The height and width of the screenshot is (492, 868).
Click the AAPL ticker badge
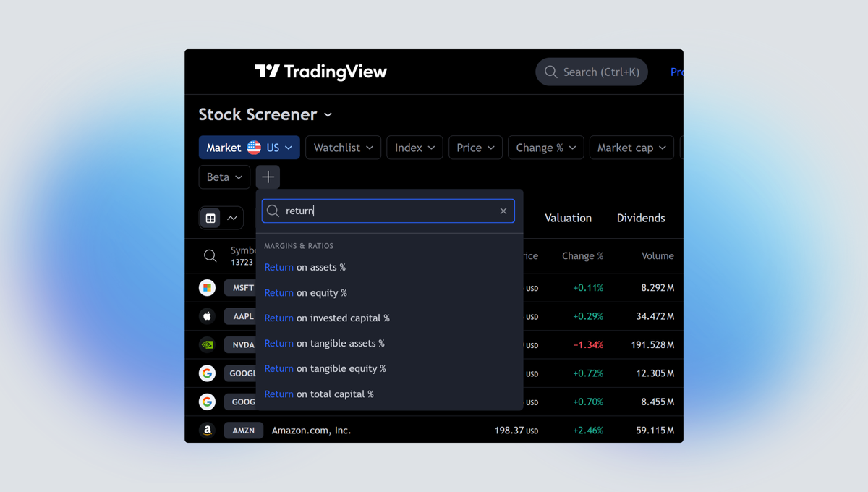click(x=240, y=316)
